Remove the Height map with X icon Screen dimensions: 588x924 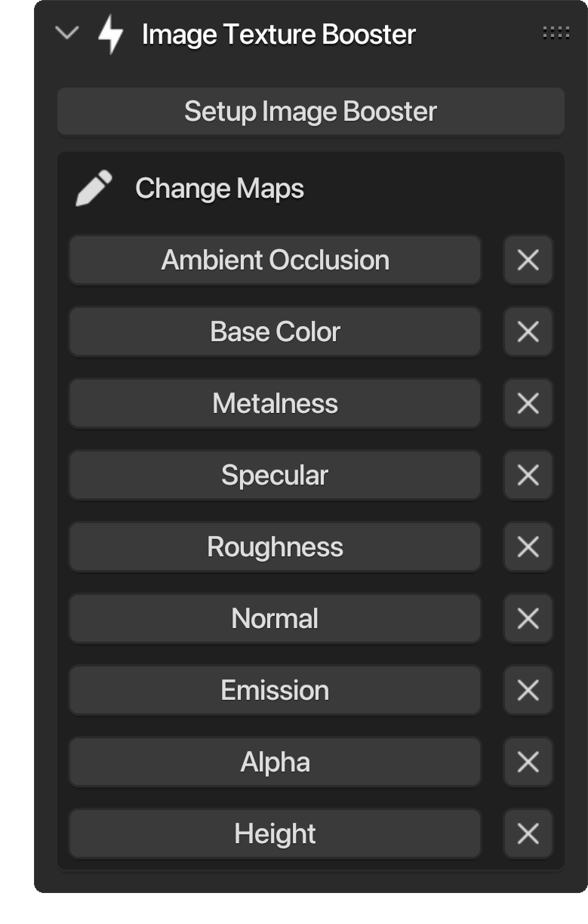[528, 833]
